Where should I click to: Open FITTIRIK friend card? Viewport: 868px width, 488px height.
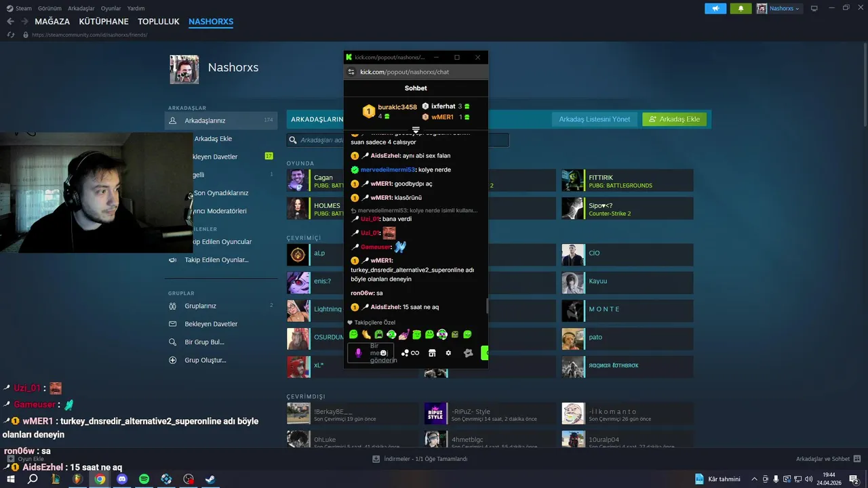pos(627,181)
